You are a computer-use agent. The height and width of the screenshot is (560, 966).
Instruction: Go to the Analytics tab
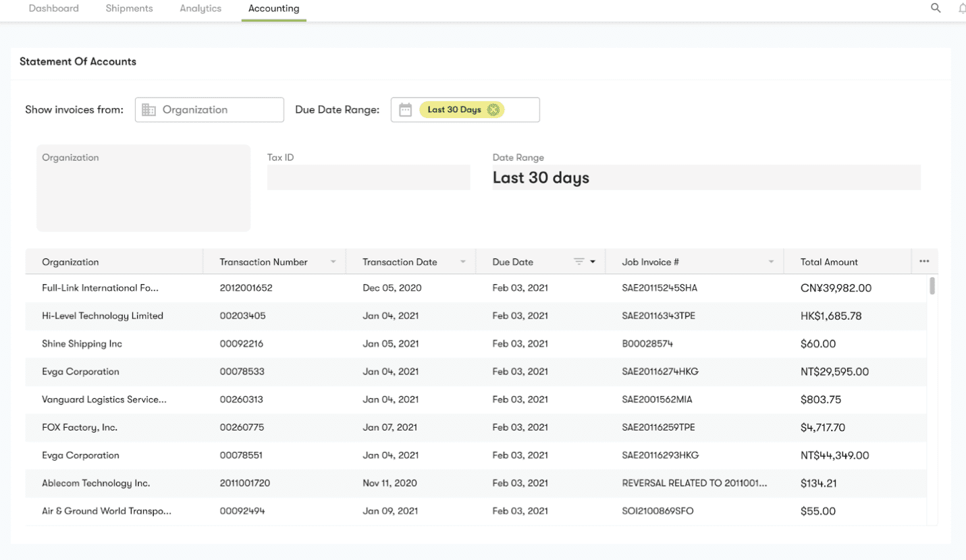(200, 9)
